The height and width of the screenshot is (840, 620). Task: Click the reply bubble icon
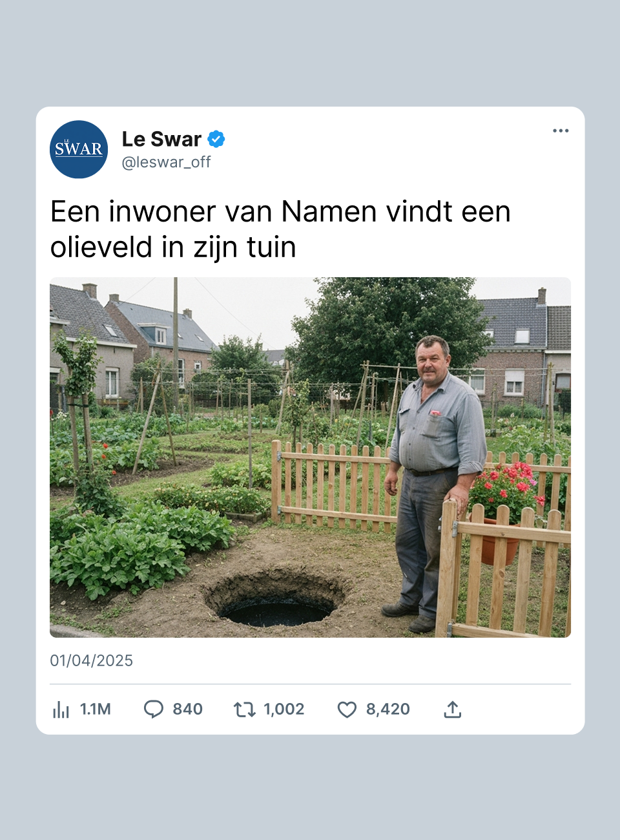pyautogui.click(x=154, y=709)
